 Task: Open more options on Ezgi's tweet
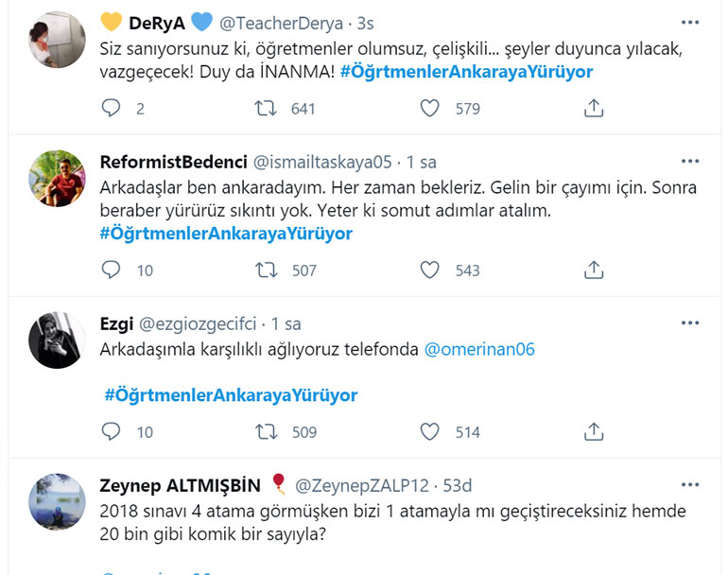tap(689, 322)
